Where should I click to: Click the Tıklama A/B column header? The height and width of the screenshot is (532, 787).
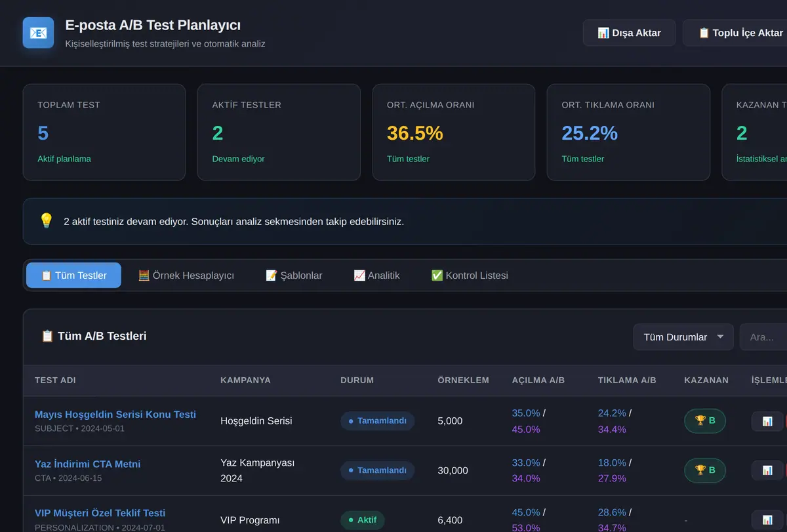[627, 380]
